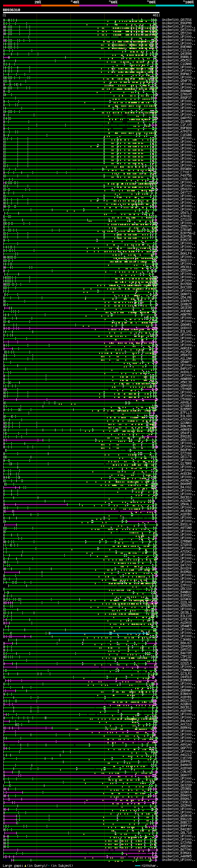This screenshot has width=197, height=868.
Task: Select hit label UniRef100_A5K5X2
Action: (177, 60)
